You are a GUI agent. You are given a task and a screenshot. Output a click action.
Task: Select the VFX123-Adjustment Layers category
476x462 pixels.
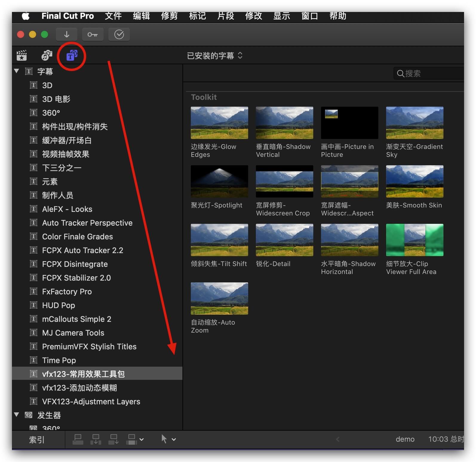point(97,401)
